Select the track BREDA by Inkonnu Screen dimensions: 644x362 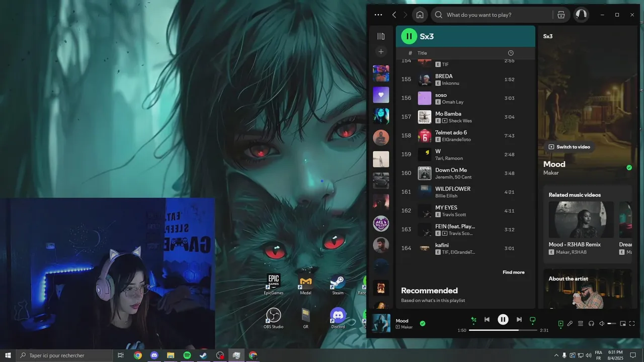(465, 79)
